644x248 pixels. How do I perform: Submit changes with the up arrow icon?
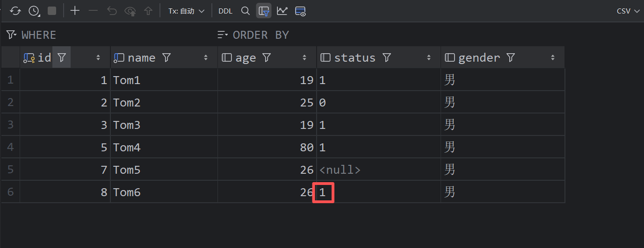(148, 11)
